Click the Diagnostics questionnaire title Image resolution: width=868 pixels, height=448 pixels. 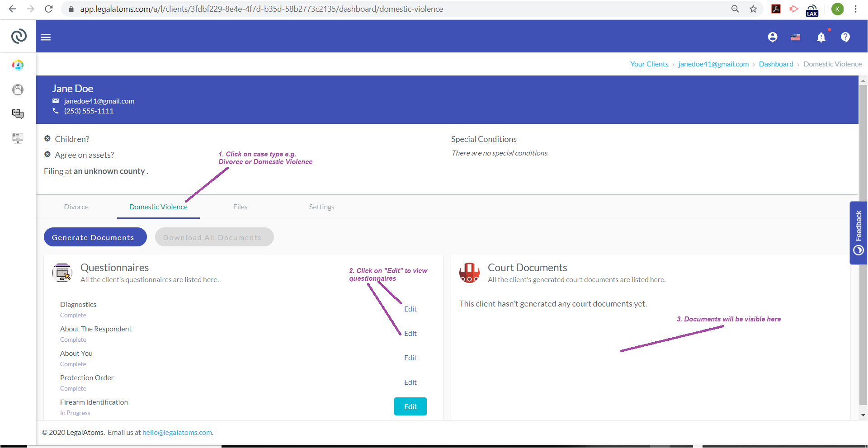(x=78, y=304)
